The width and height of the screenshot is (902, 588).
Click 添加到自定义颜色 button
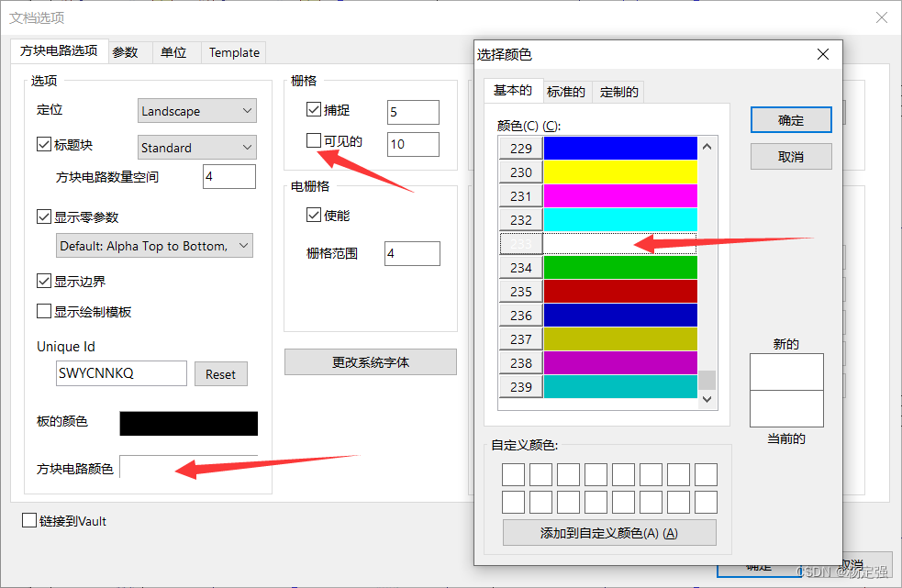608,532
